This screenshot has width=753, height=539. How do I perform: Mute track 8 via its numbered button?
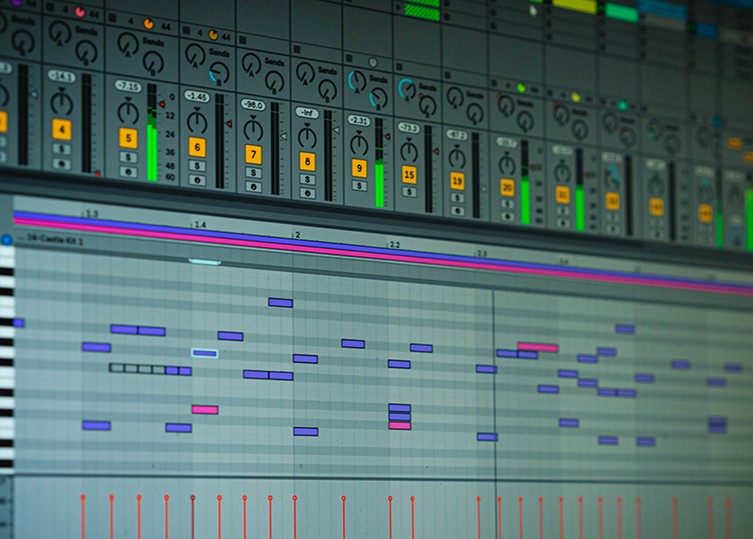point(307,161)
